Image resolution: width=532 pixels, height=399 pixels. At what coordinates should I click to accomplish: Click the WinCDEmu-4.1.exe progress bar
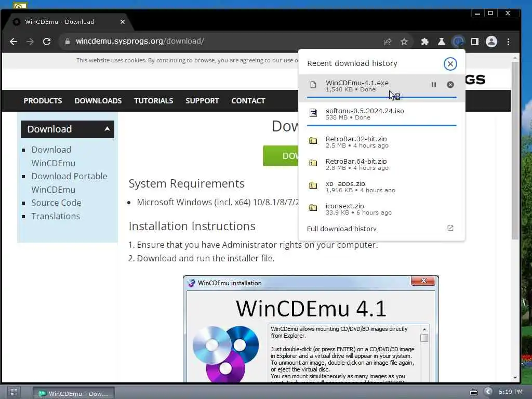tap(382, 97)
